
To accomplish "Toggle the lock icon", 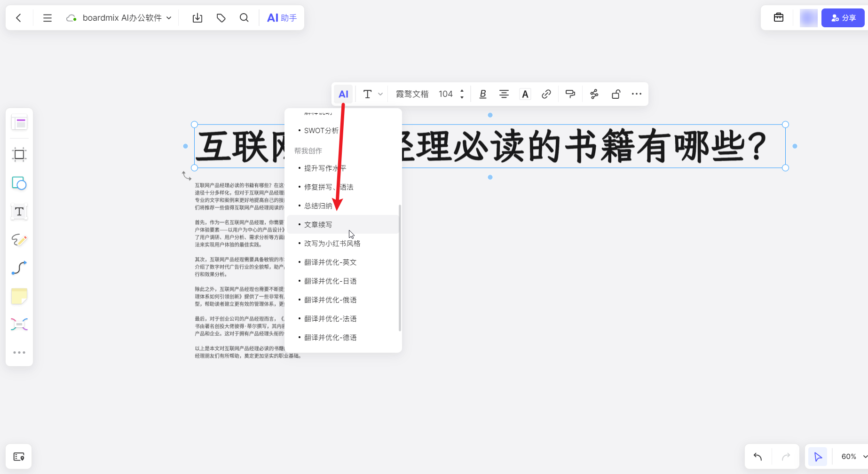I will click(x=615, y=94).
